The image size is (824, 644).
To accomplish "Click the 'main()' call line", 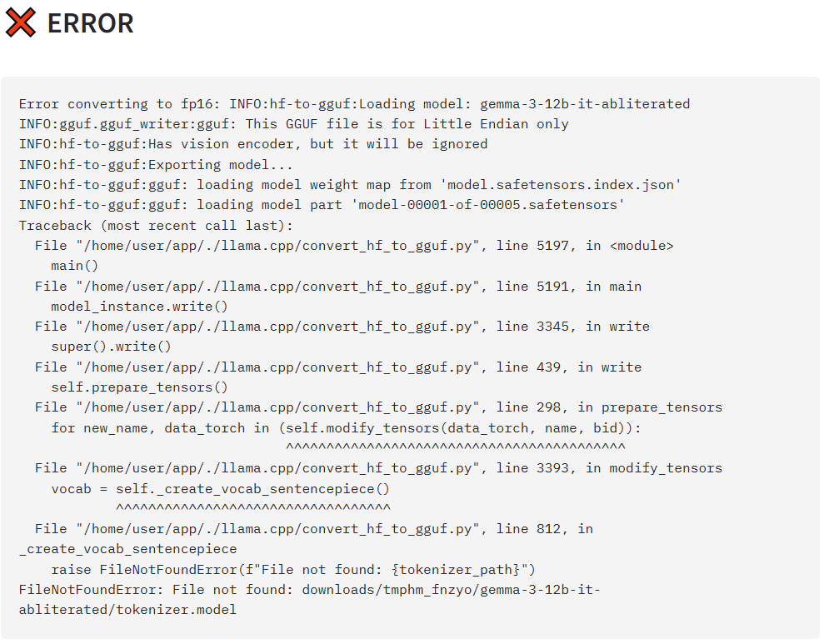I will pyautogui.click(x=75, y=266).
